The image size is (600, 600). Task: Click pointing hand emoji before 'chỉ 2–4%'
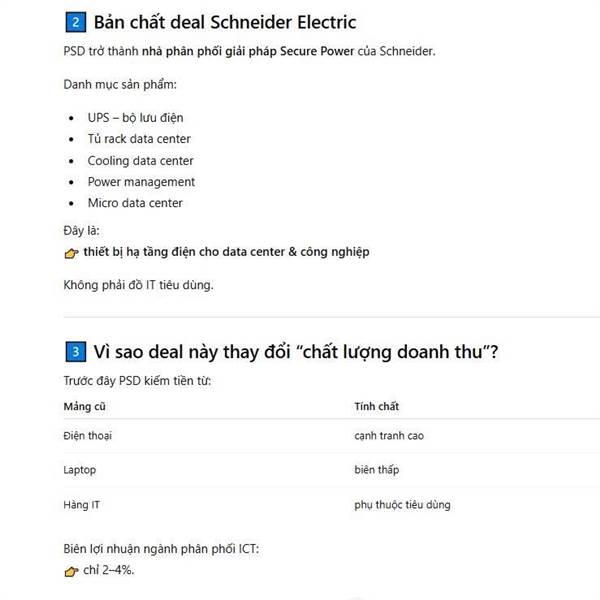coord(70,571)
